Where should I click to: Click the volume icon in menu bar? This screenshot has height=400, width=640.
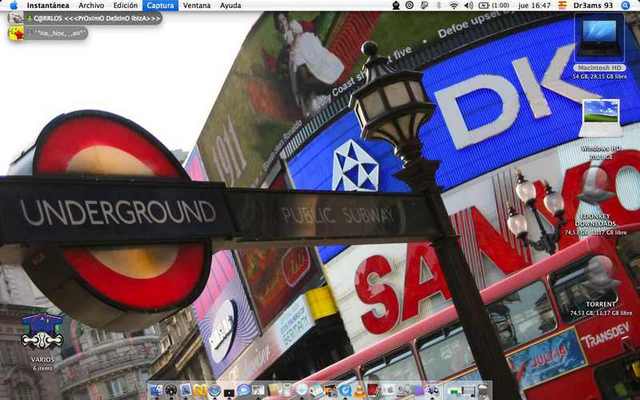(468, 5)
